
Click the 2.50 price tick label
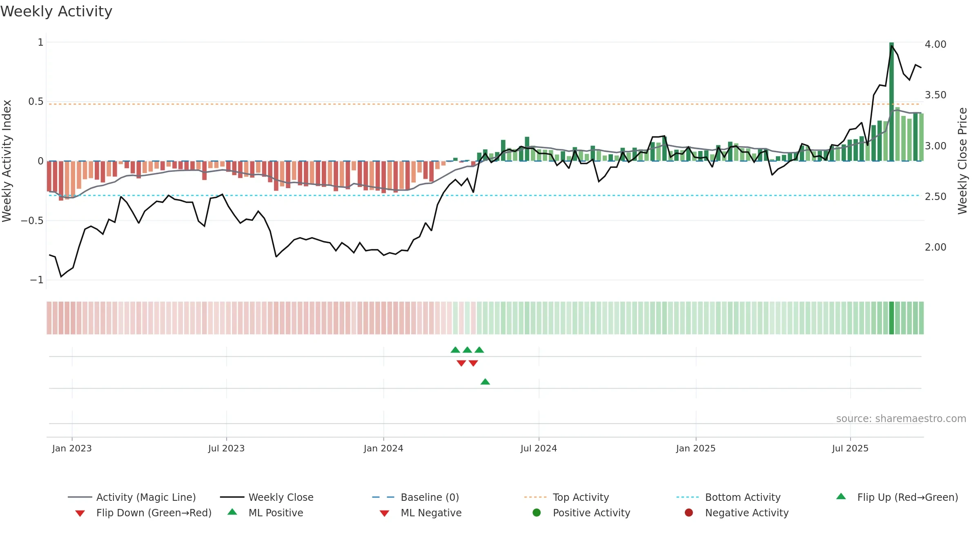[935, 196]
